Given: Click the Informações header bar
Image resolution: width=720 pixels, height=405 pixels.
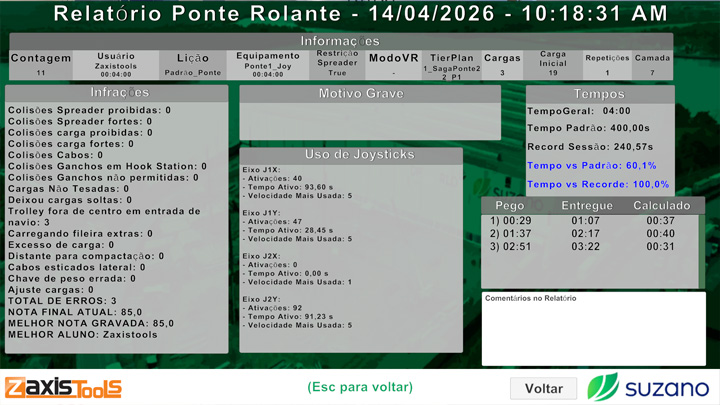Looking at the screenshot, I should 341,41.
